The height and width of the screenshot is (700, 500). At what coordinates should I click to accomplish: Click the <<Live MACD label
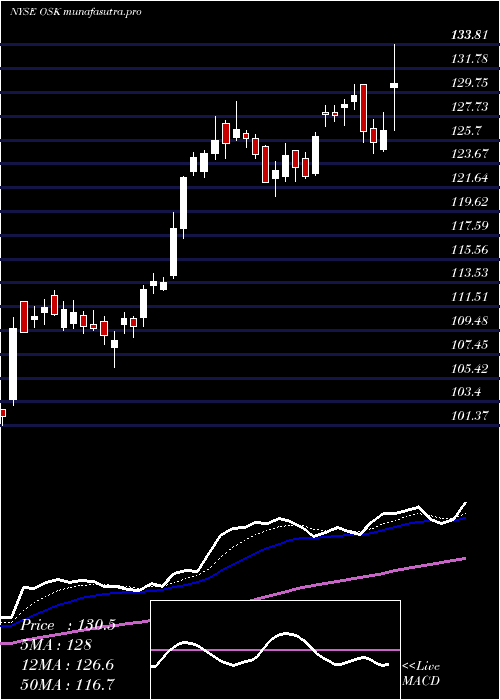(421, 674)
